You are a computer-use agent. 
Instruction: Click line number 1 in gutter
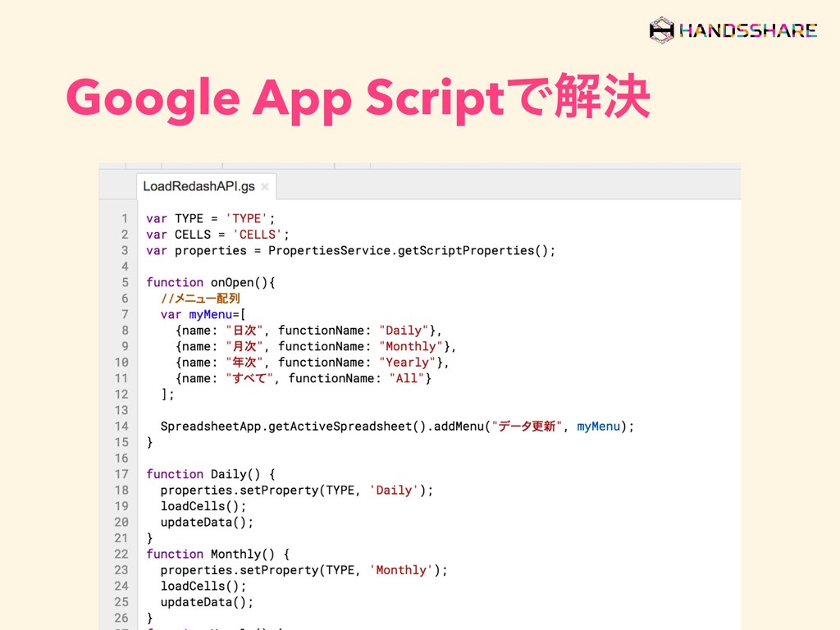pos(125,218)
